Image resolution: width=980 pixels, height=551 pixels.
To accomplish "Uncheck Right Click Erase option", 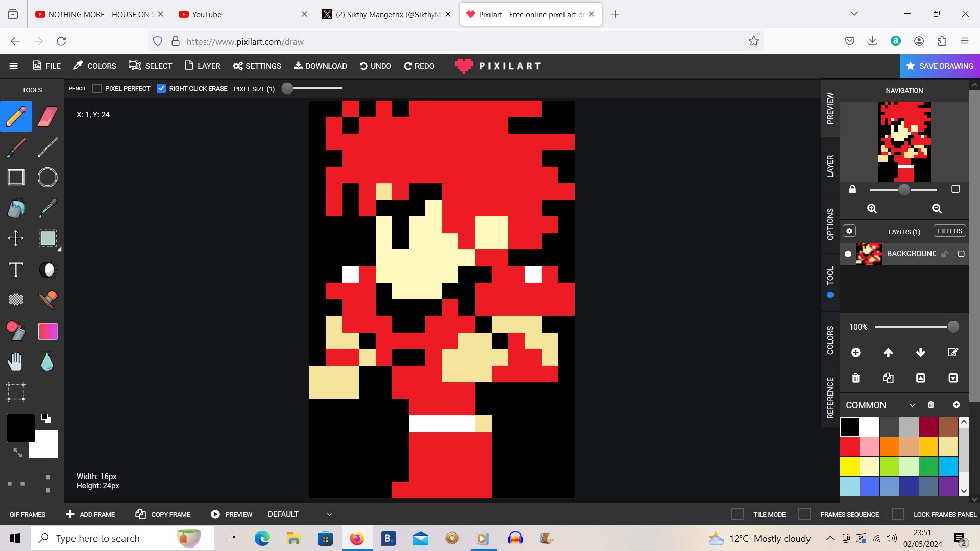I will [161, 88].
